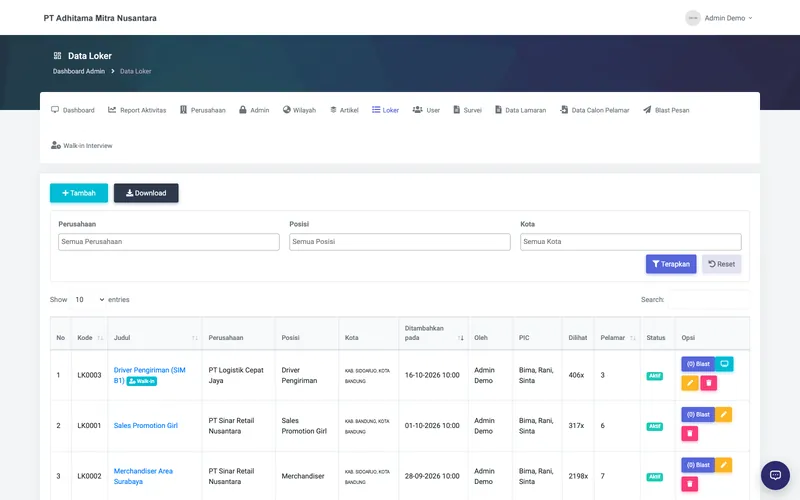This screenshot has width=800, height=500.
Task: Reset the filter fields
Action: (x=721, y=264)
